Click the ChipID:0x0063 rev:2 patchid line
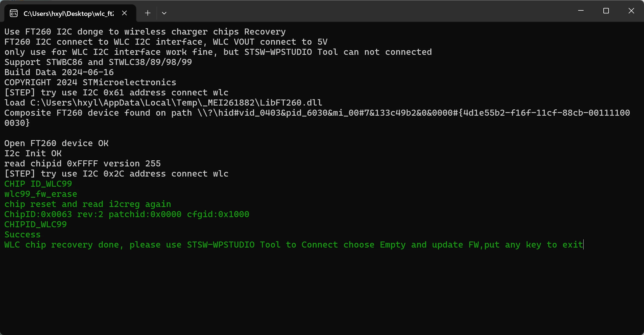644x335 pixels. [x=127, y=214]
